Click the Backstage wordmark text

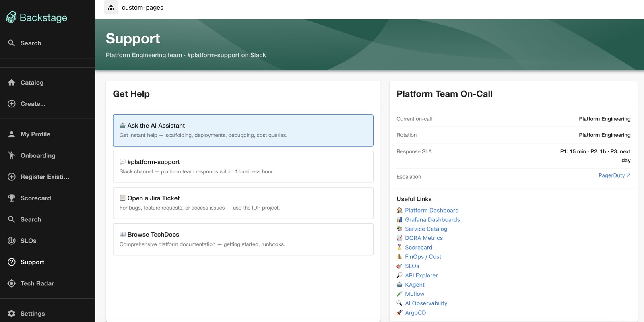click(x=43, y=17)
